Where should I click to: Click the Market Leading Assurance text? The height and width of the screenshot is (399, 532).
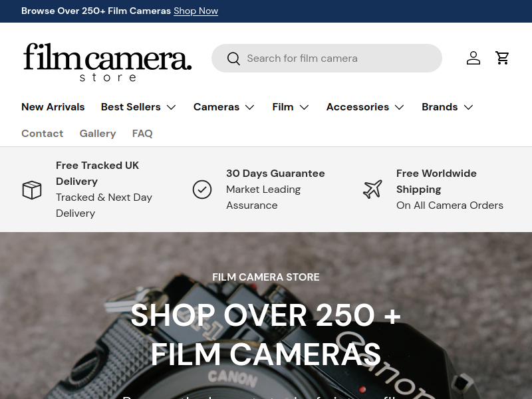(263, 197)
